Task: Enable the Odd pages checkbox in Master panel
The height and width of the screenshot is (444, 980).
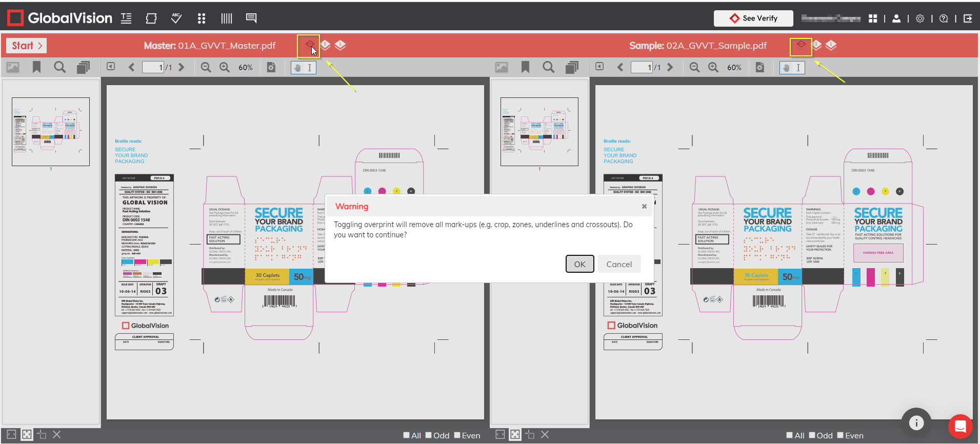Action: (x=429, y=435)
